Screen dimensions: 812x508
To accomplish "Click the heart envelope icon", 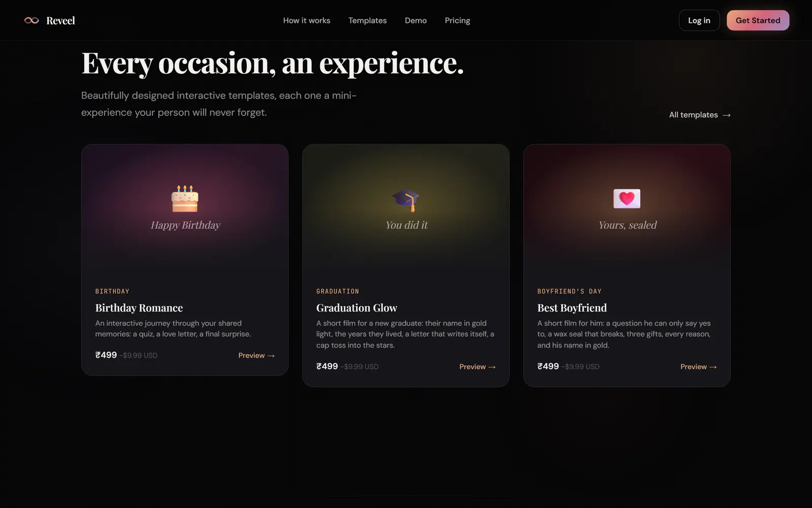I will (x=627, y=199).
